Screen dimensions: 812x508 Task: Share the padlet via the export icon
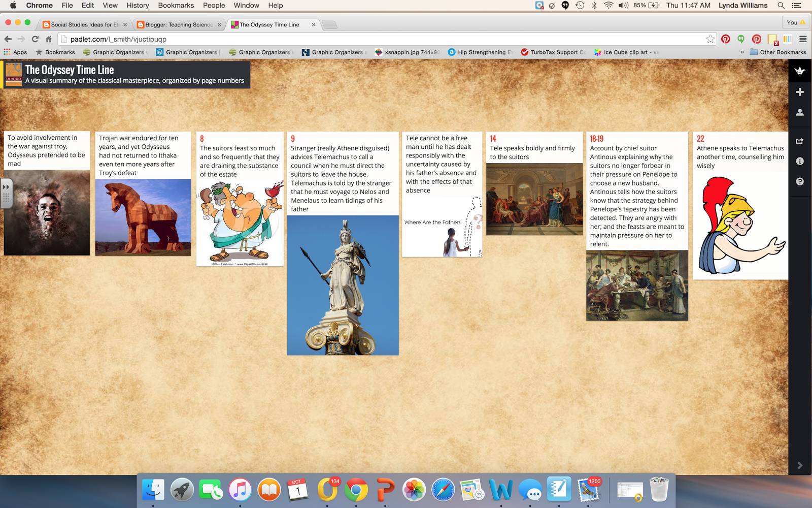coord(799,141)
